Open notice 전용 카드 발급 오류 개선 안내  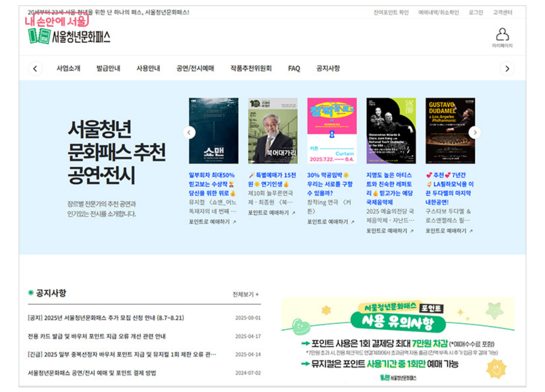[97, 336]
